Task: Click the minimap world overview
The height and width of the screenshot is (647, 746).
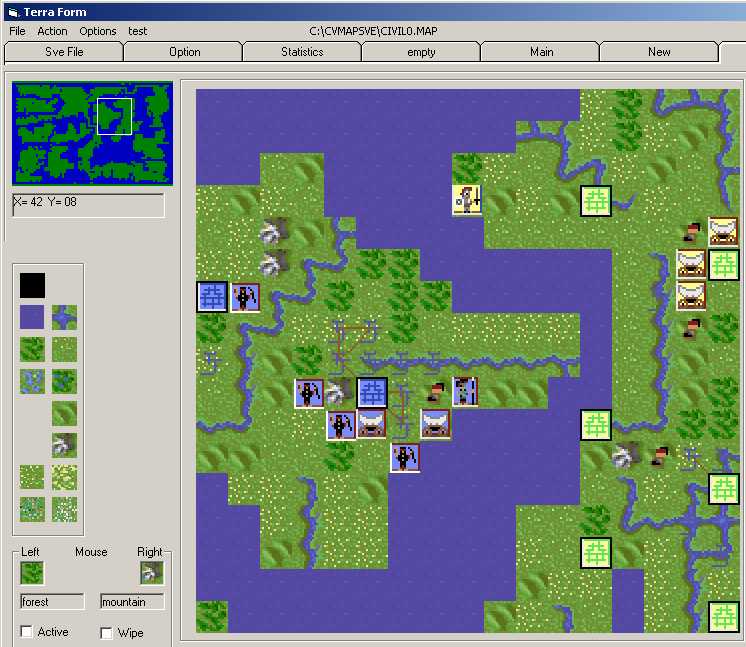Action: tap(92, 133)
